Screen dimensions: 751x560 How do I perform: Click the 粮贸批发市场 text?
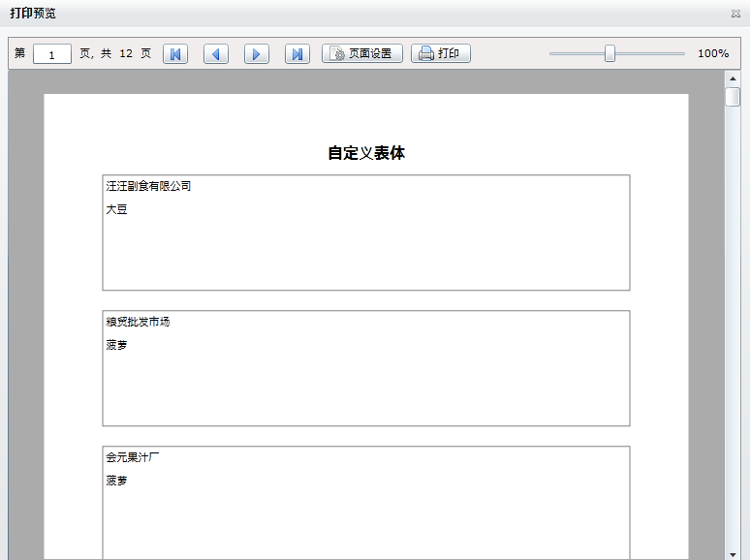pyautogui.click(x=138, y=322)
